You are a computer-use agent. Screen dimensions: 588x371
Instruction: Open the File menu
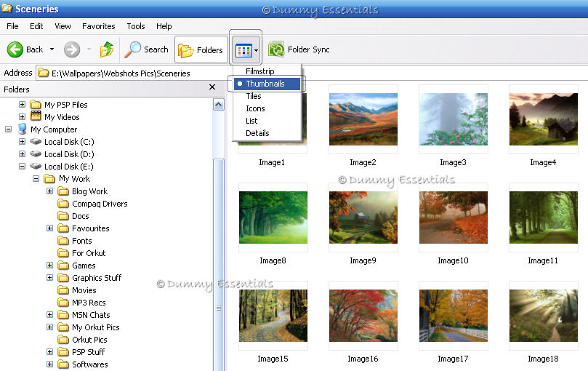point(12,26)
